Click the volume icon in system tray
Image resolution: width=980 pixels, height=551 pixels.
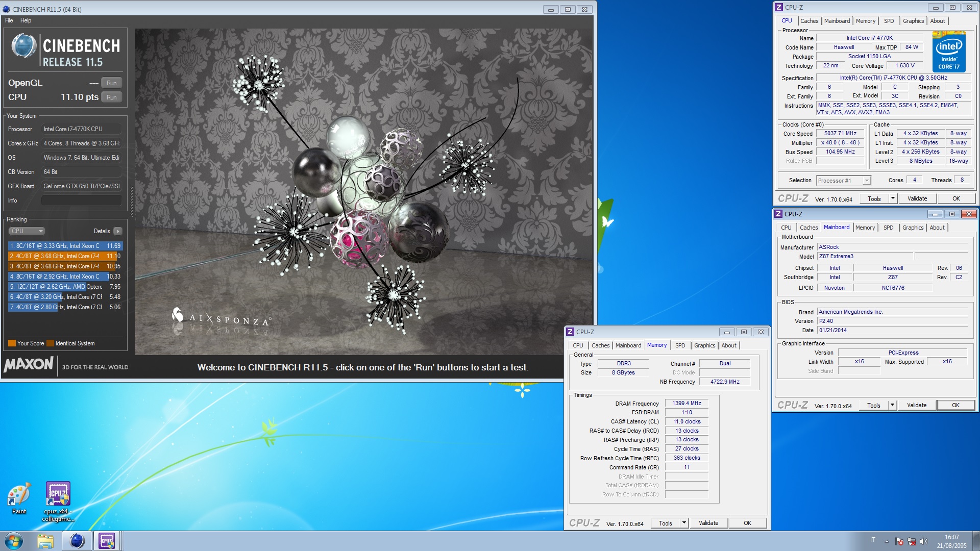click(924, 541)
